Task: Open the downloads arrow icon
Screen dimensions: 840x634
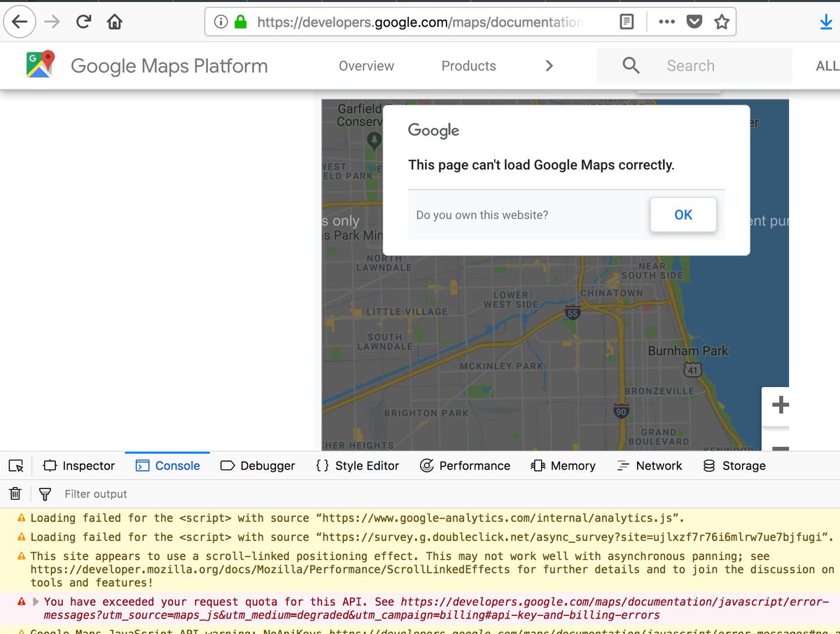Action: click(826, 22)
